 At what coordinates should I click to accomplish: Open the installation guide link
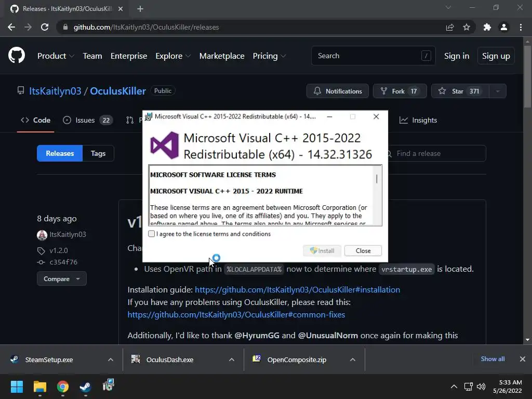(297, 290)
